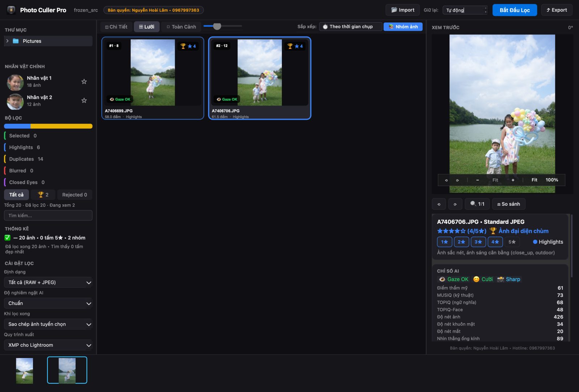Switch to the Toàn Cảnh view tab
579x392 pixels.
(x=181, y=27)
